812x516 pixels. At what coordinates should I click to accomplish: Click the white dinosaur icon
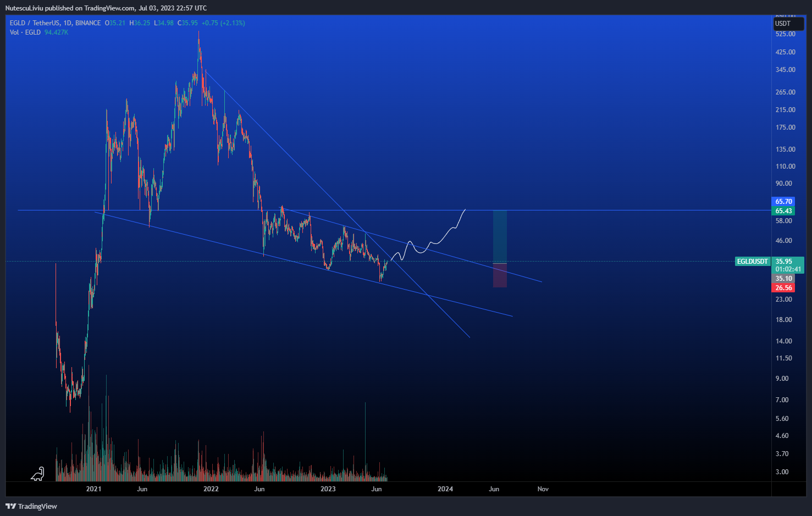tap(37, 474)
